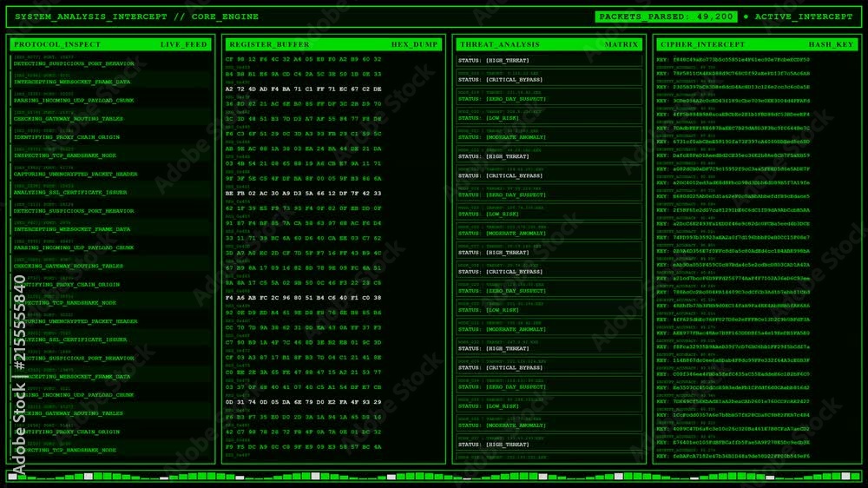Select the MATRIX label in threat panel

pyautogui.click(x=621, y=44)
